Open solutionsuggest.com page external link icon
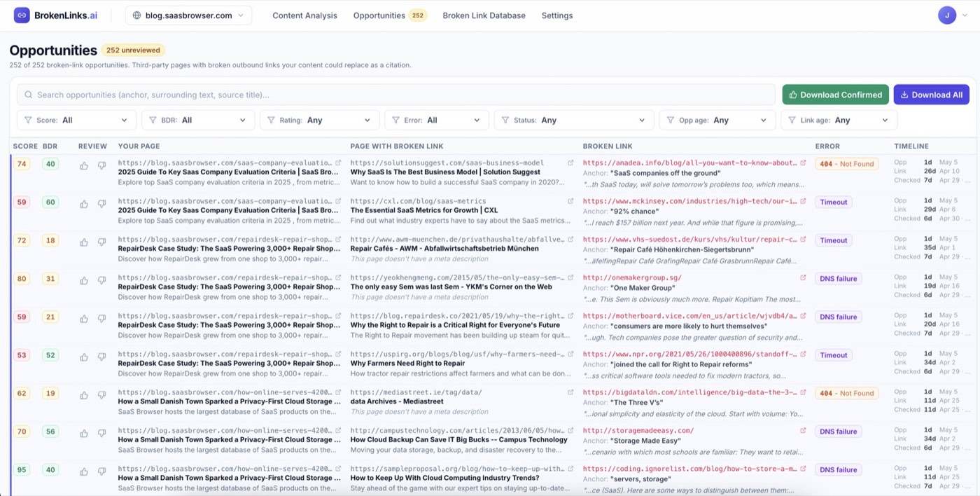Viewport: 980px width, 496px height. [570, 163]
